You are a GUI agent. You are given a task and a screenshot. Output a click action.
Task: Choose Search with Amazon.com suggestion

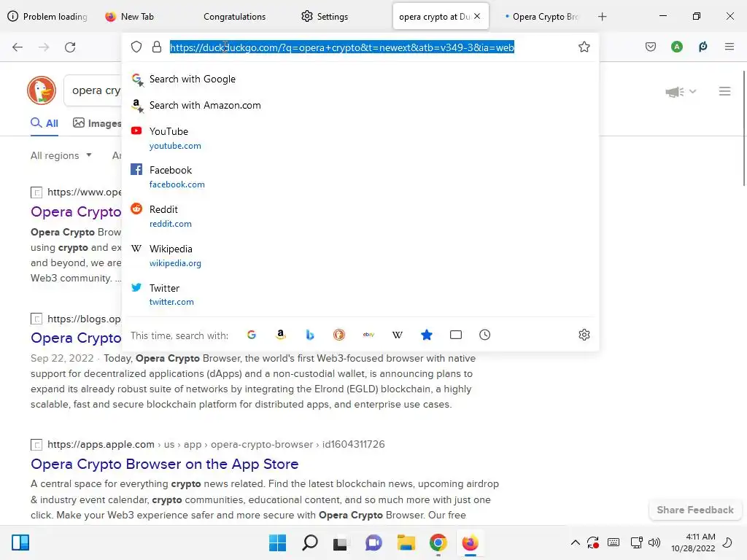[360, 105]
